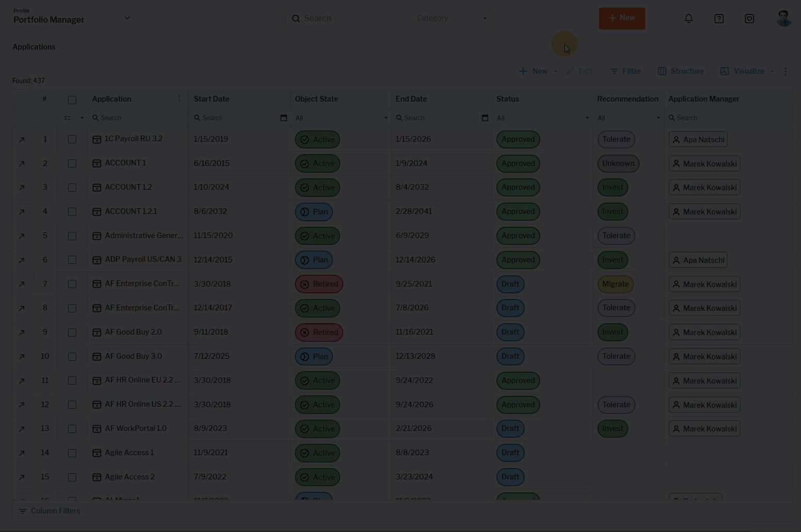Open the Filter option in toolbar
This screenshot has height=532, width=801.
coord(625,71)
